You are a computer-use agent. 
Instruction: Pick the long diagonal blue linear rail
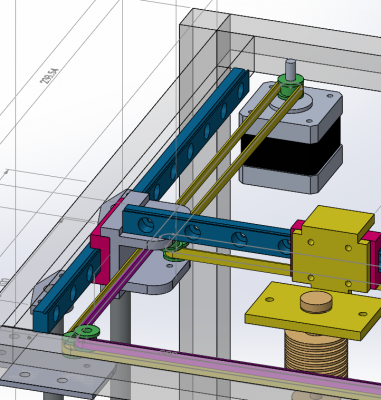click(140, 199)
